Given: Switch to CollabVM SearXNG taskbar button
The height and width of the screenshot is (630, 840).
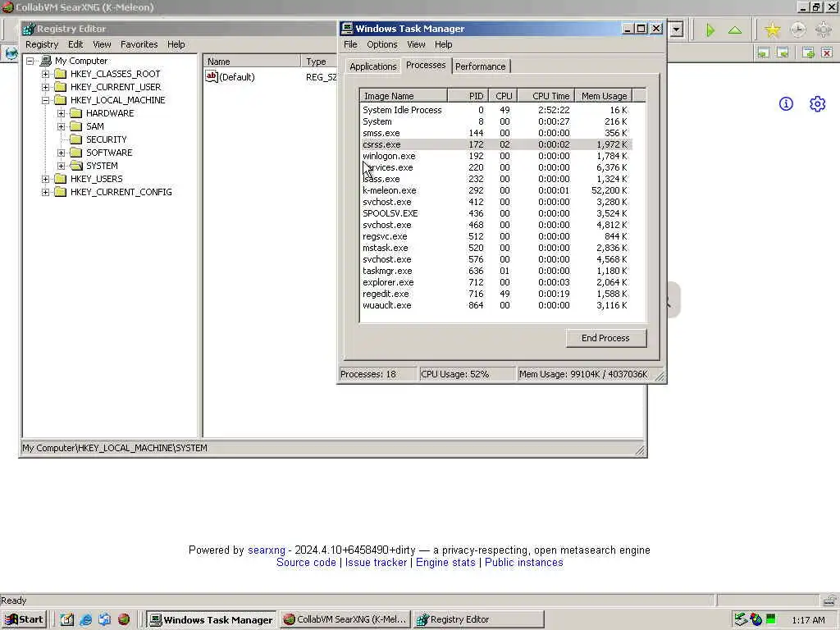Looking at the screenshot, I should [345, 620].
